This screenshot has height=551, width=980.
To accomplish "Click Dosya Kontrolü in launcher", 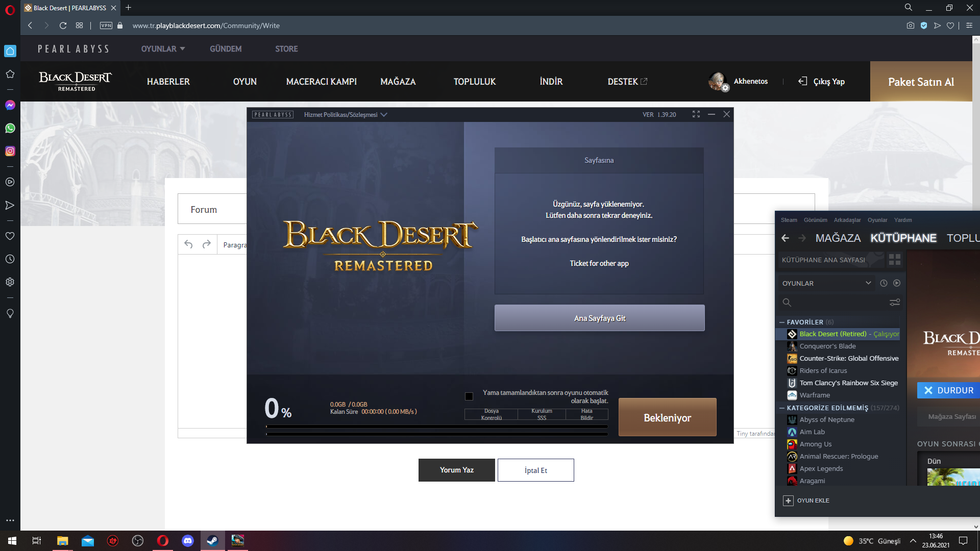I will [492, 414].
